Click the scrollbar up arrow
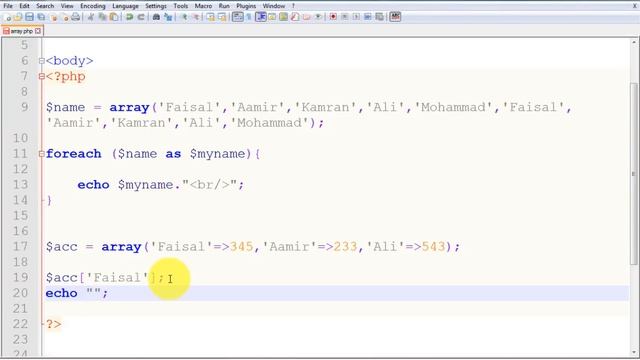This screenshot has height=360, width=640. [x=634, y=42]
